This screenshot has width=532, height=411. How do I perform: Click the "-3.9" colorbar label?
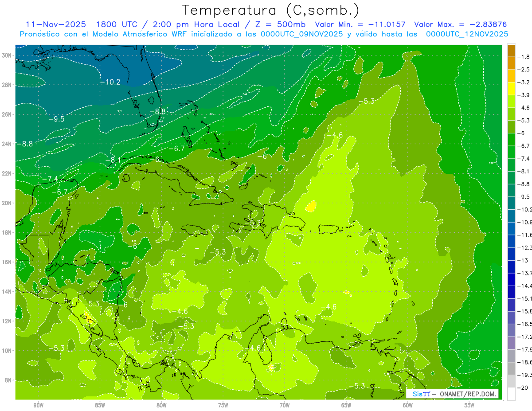pos(524,95)
